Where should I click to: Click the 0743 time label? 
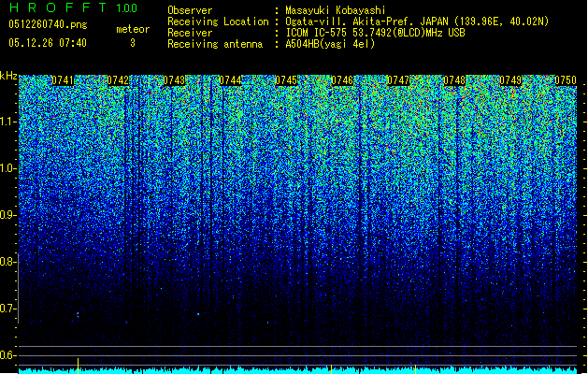pos(175,80)
